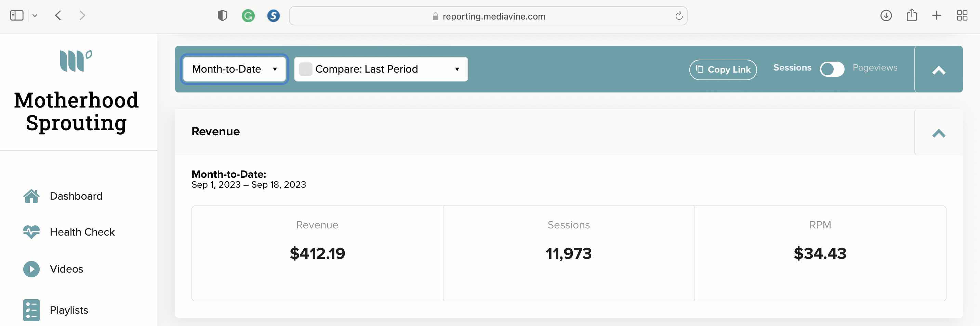Select Health Check in sidebar

click(82, 232)
